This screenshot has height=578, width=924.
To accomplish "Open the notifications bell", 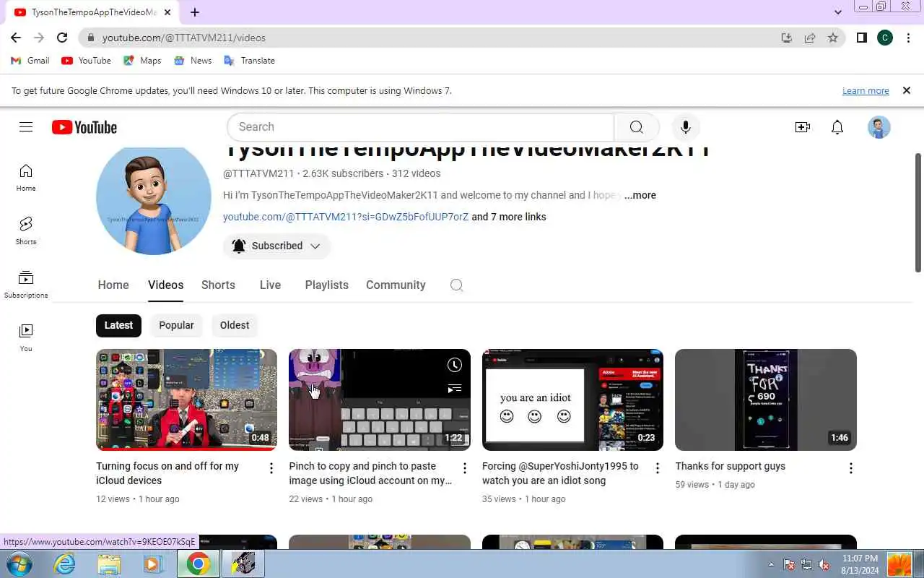I will (837, 127).
